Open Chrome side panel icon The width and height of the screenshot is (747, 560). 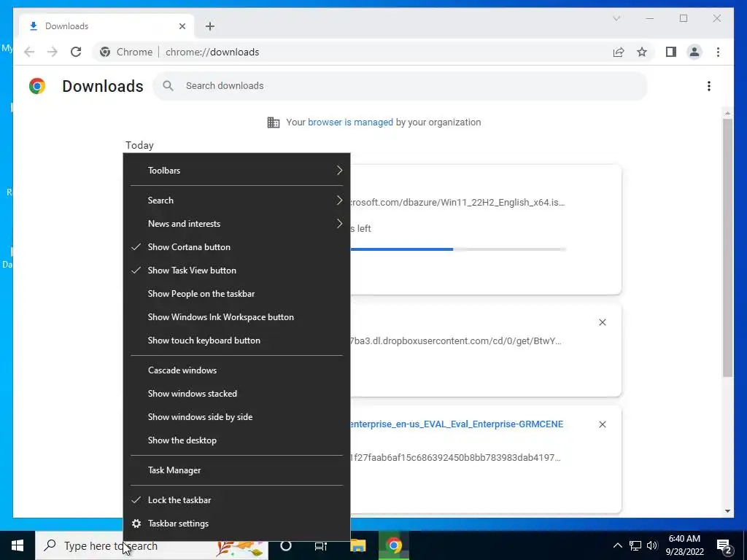[x=671, y=52]
